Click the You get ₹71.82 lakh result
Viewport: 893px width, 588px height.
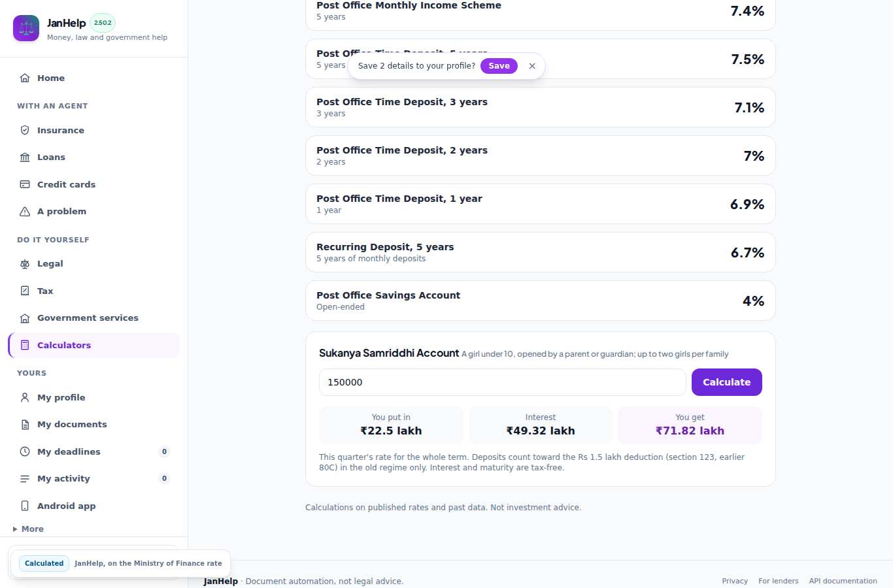690,425
